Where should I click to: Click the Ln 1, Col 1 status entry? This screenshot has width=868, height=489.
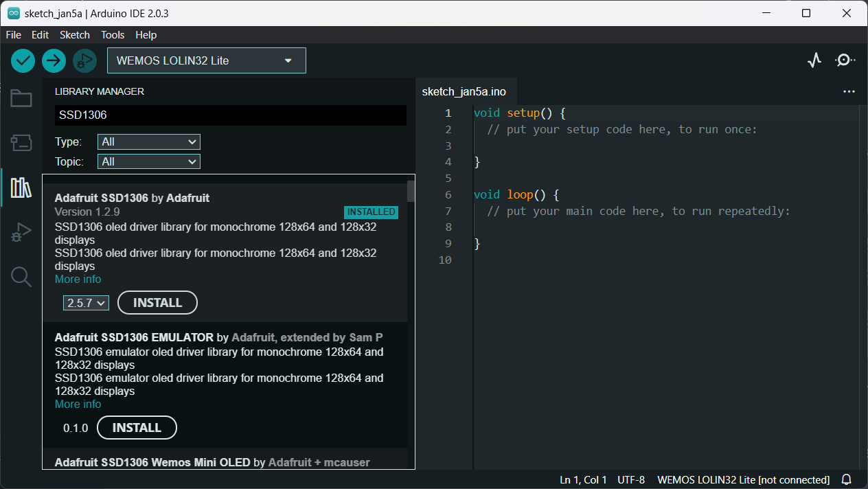[x=583, y=479]
